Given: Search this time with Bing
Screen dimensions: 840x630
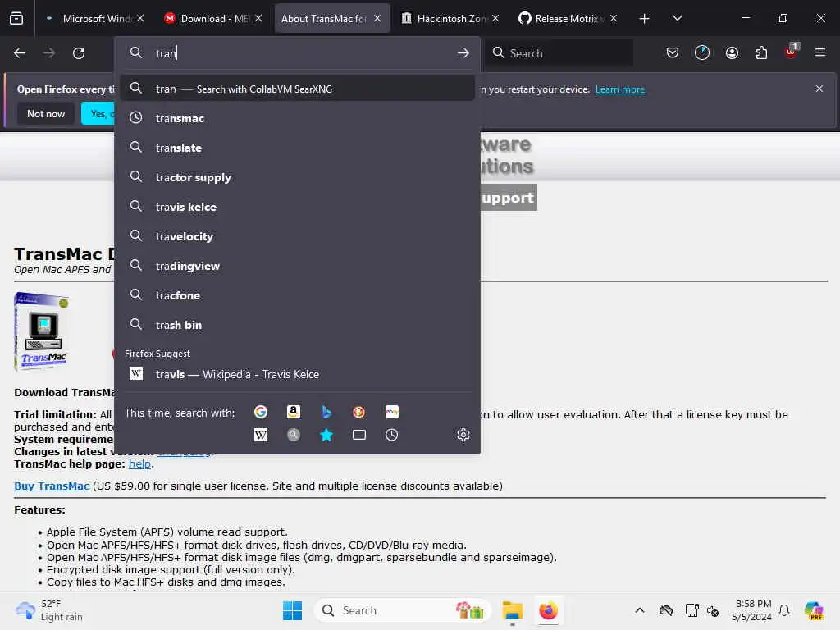Looking at the screenshot, I should [326, 412].
